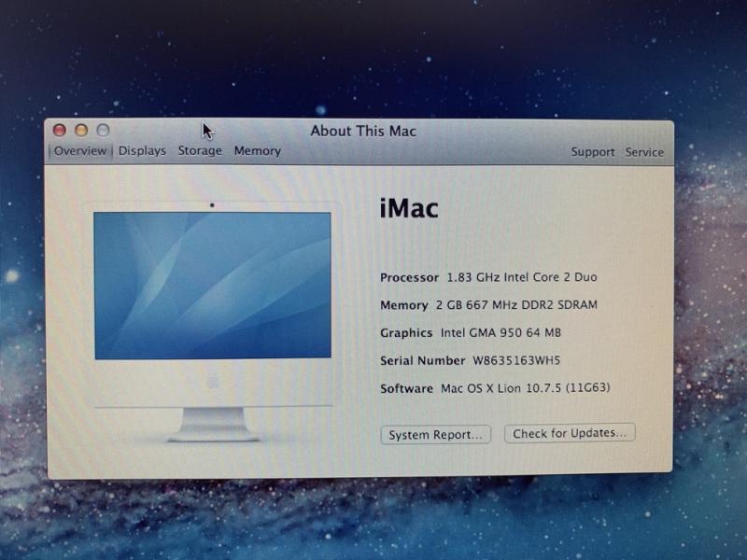Click the serial number W8635163WH5

click(516, 360)
